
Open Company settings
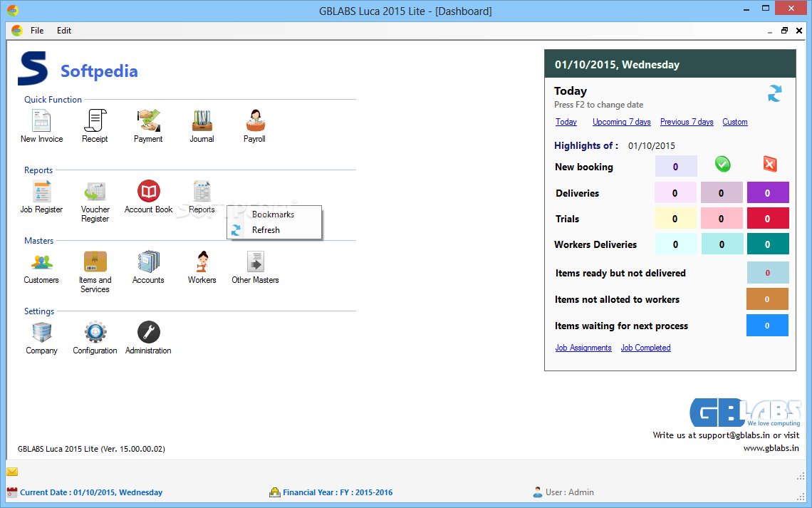[41, 338]
